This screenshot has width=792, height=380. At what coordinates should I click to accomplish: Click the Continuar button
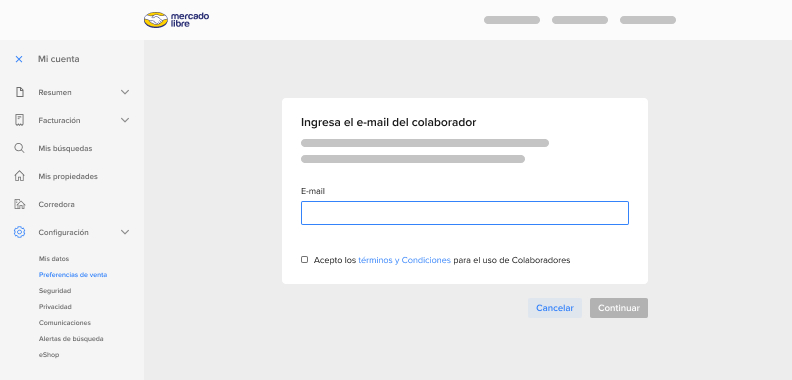tap(619, 308)
